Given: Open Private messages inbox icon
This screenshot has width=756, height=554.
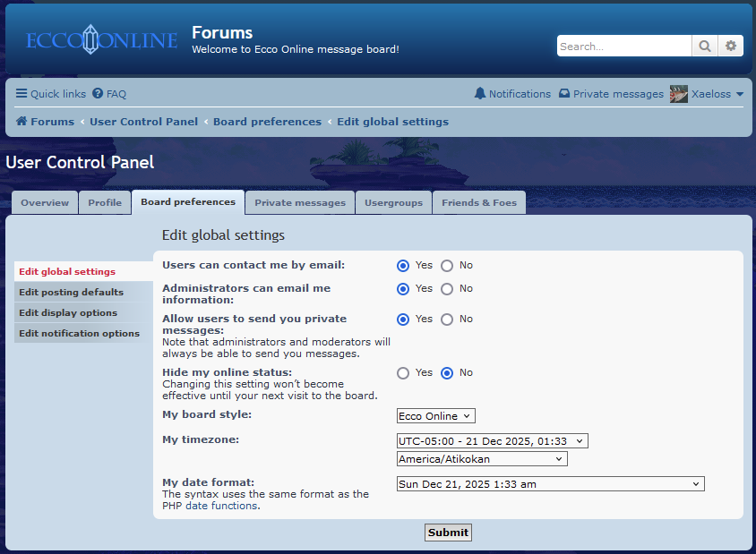Looking at the screenshot, I should click(x=564, y=94).
